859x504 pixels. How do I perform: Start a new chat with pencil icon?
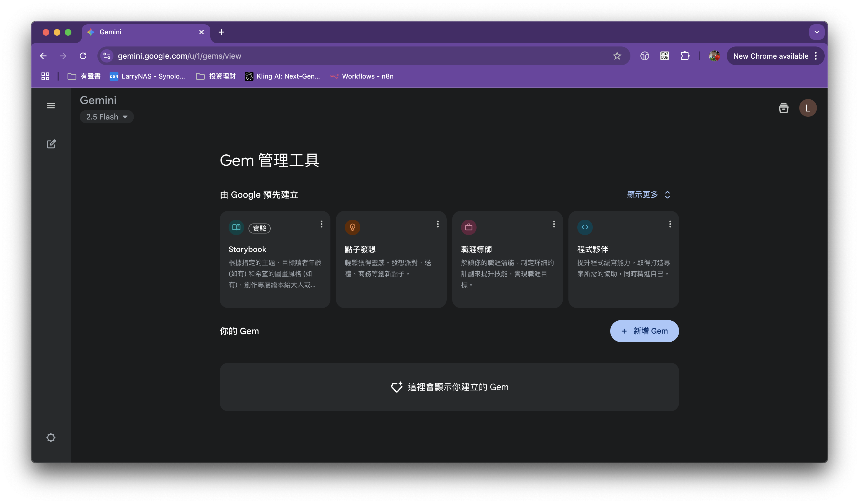click(x=51, y=144)
